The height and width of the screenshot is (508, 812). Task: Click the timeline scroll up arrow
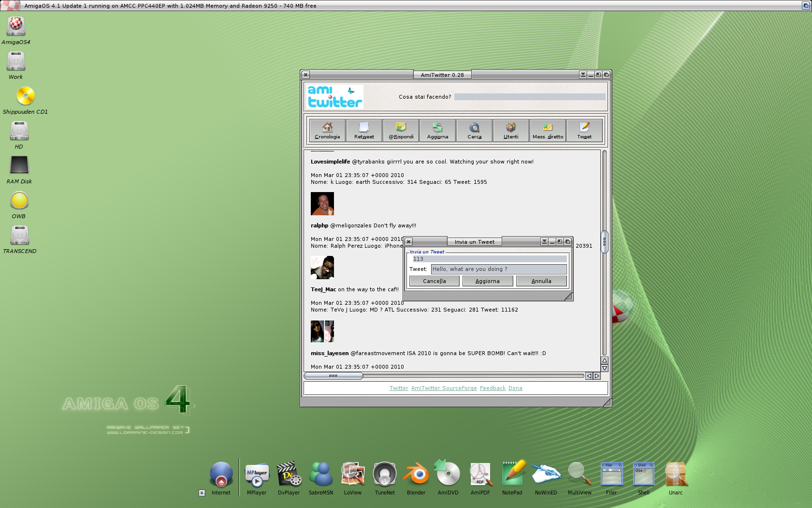[x=604, y=360]
